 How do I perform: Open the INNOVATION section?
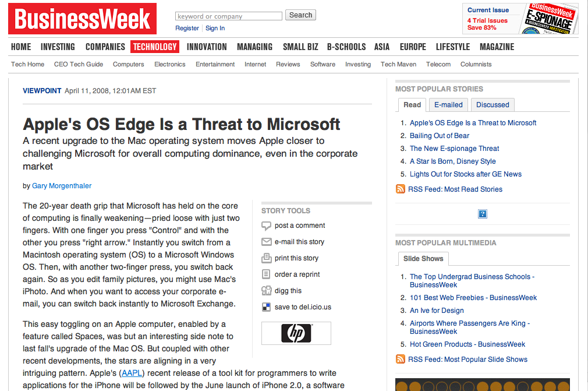pos(207,47)
